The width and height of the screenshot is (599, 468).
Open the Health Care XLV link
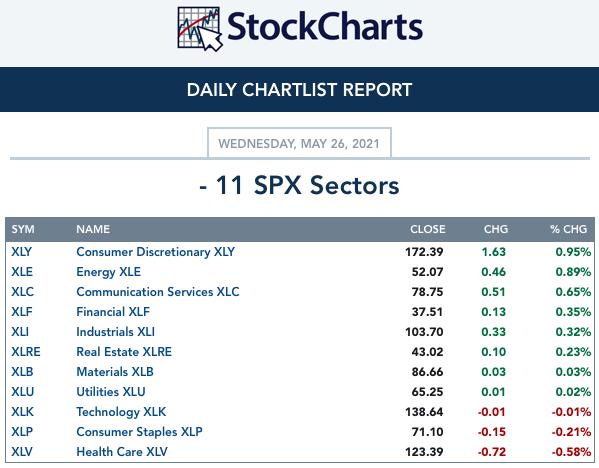click(122, 452)
